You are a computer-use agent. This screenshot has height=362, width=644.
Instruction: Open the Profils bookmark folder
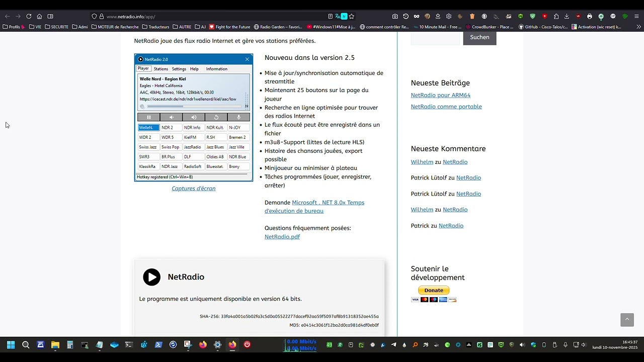pyautogui.click(x=14, y=27)
